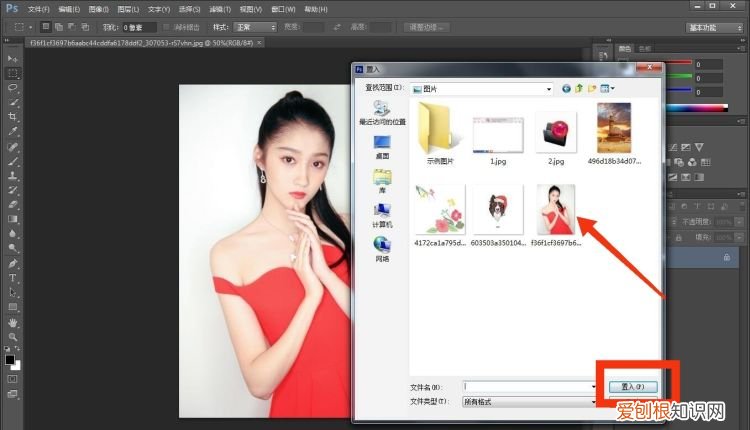This screenshot has height=430, width=750.
Task: Create new folder icon in Place dialog
Action: click(592, 88)
